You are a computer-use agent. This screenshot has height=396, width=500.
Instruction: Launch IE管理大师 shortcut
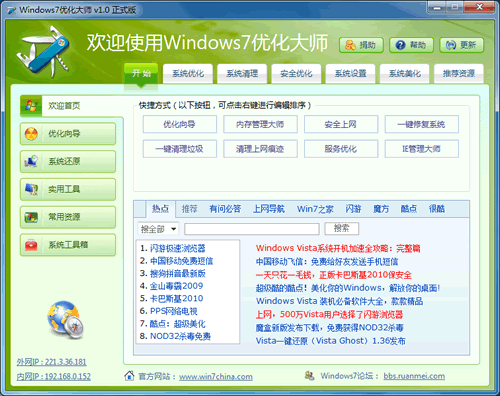[x=422, y=149]
